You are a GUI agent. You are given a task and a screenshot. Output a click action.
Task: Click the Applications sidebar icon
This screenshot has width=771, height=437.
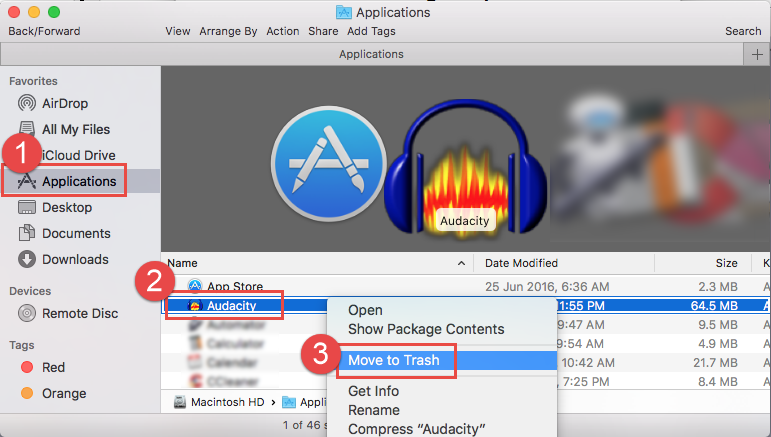(x=27, y=181)
